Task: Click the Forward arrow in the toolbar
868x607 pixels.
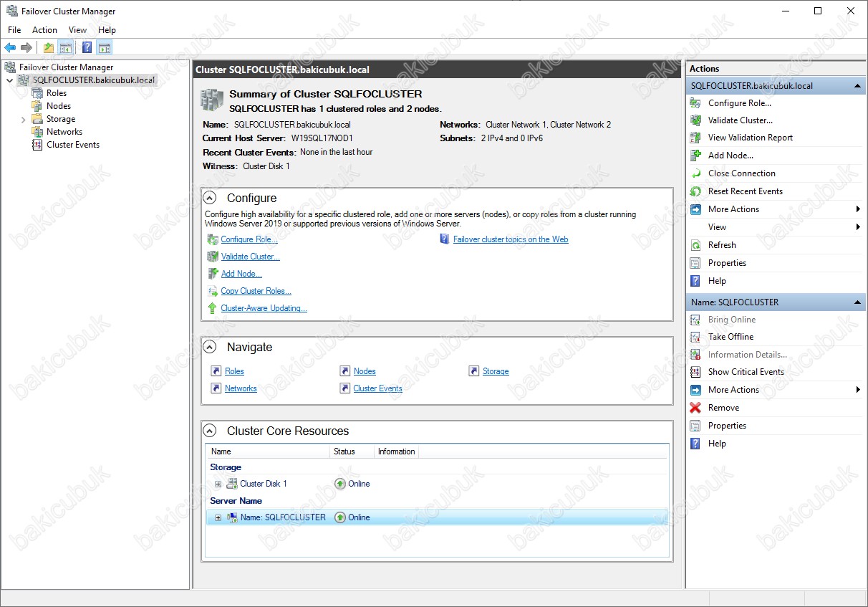Action: tap(26, 48)
